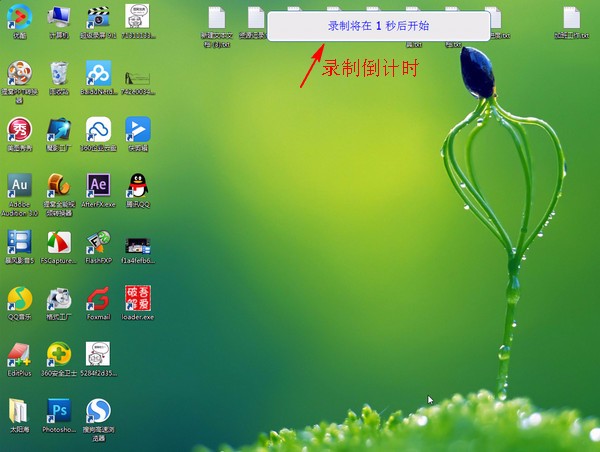Open the orange film-roll video converter shortcut
The image size is (600, 452).
coord(59,194)
